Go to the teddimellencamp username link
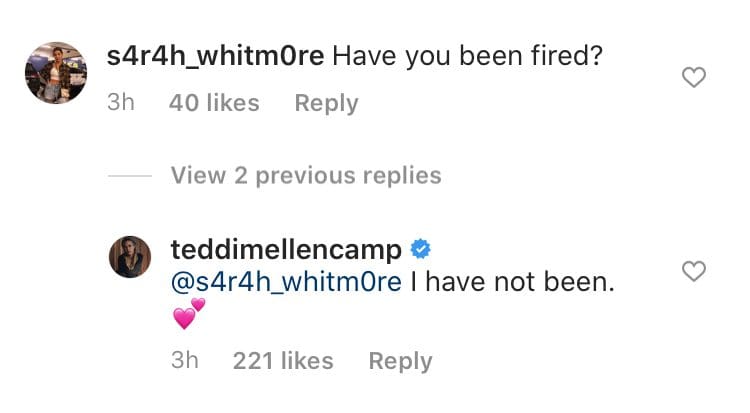750x413 pixels. point(287,249)
